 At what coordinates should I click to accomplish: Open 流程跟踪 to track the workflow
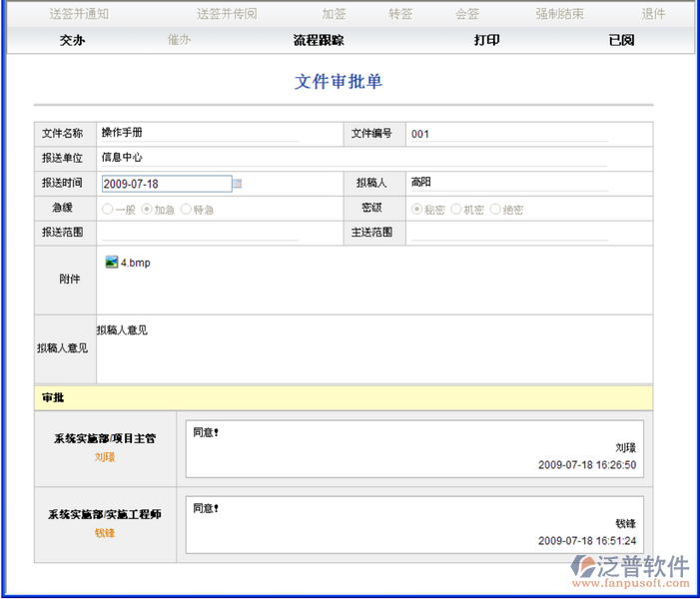(319, 40)
